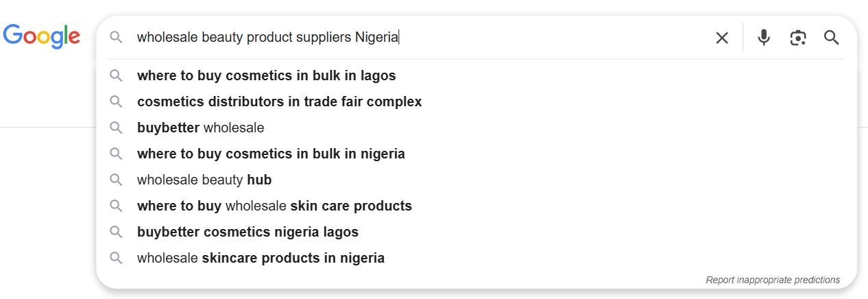Open Search by image camera icon
Screen dimensions: 868x299
[x=797, y=38]
